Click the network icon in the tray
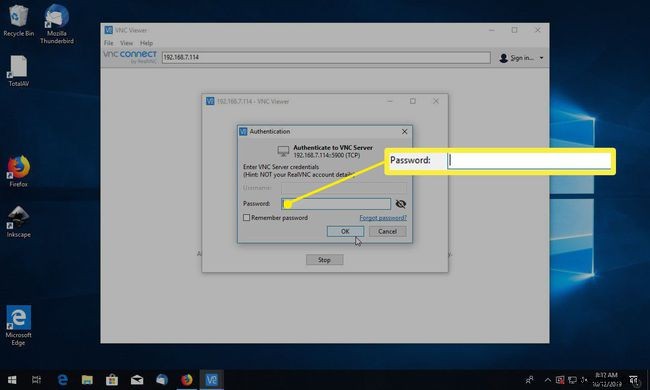650x390 pixels. click(x=572, y=380)
